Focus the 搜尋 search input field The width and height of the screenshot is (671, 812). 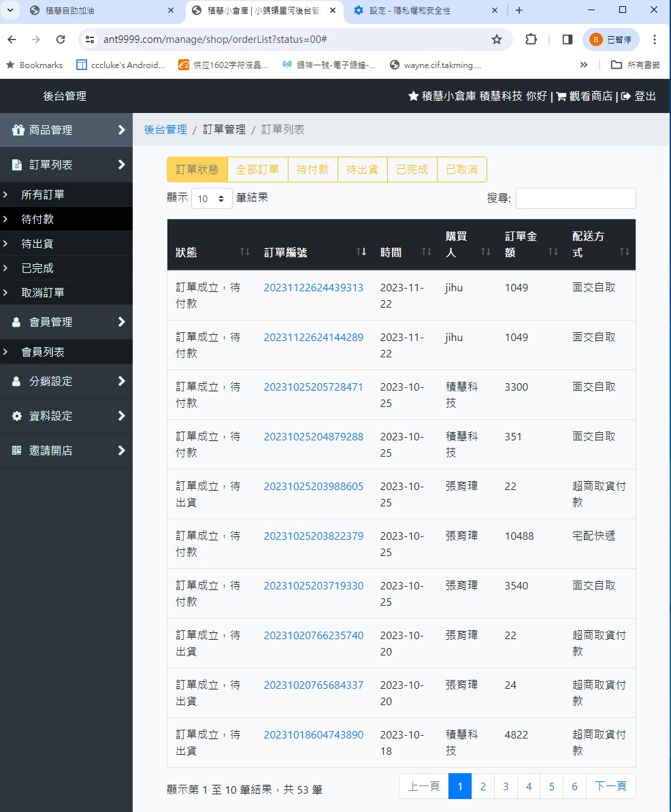pyautogui.click(x=576, y=198)
